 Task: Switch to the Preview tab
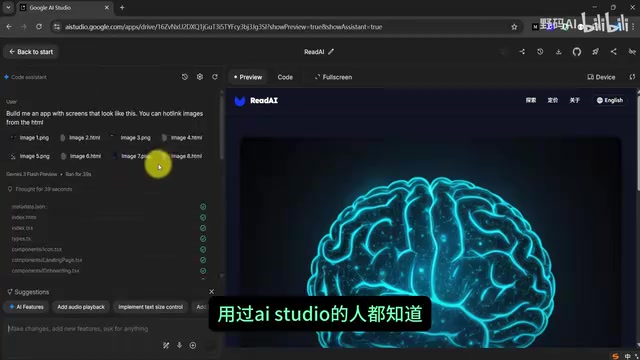(x=248, y=77)
